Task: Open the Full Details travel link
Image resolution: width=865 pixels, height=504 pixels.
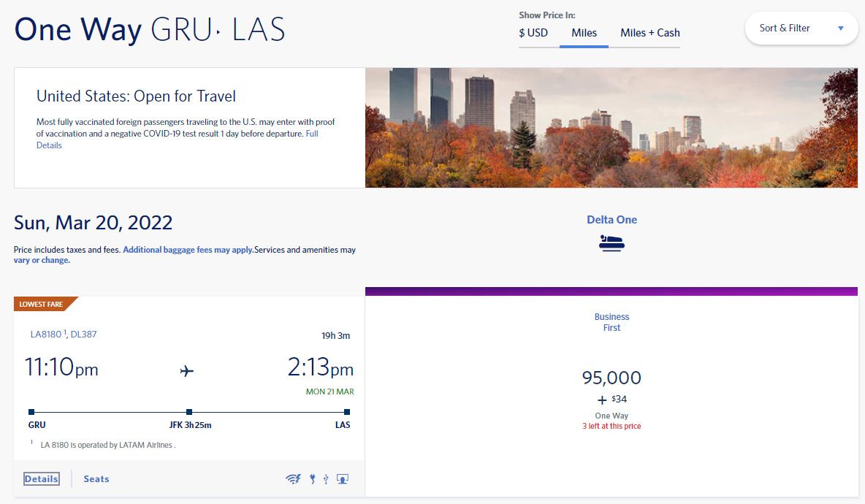Action: pyautogui.click(x=312, y=134)
